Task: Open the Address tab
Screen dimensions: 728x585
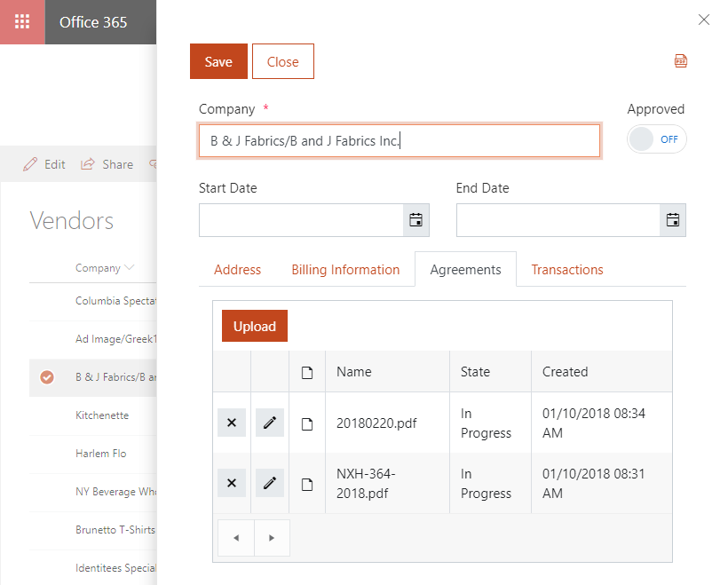Action: point(237,270)
